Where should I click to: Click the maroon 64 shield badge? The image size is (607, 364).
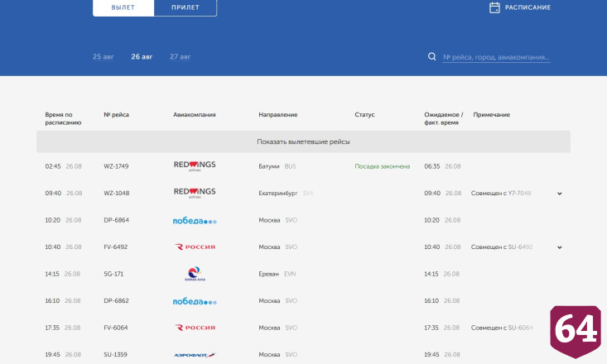point(576,332)
